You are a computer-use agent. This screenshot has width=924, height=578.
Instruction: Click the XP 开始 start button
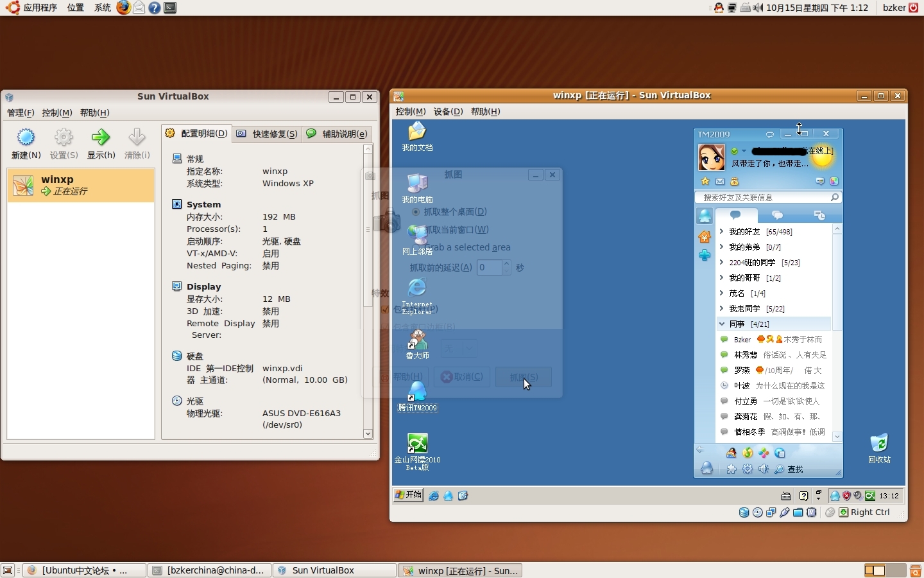[409, 495]
